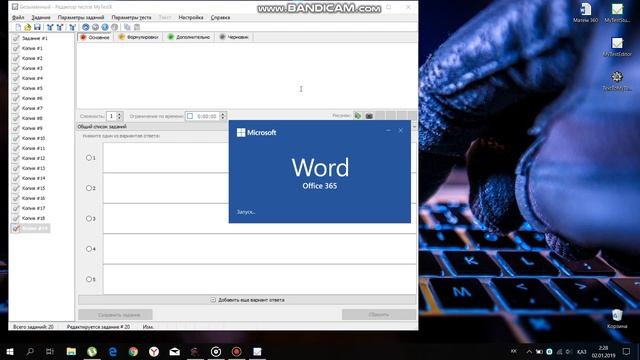
Task: Select answer option 3 radio button
Action: click(x=89, y=218)
